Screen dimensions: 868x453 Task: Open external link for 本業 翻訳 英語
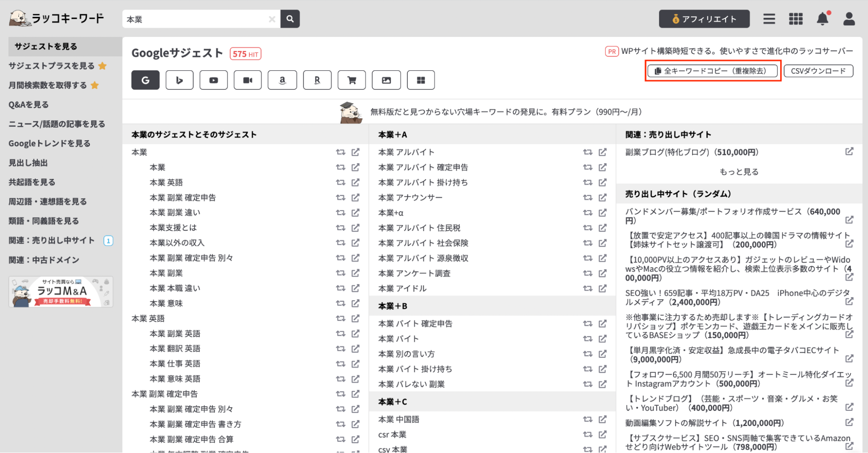point(355,349)
